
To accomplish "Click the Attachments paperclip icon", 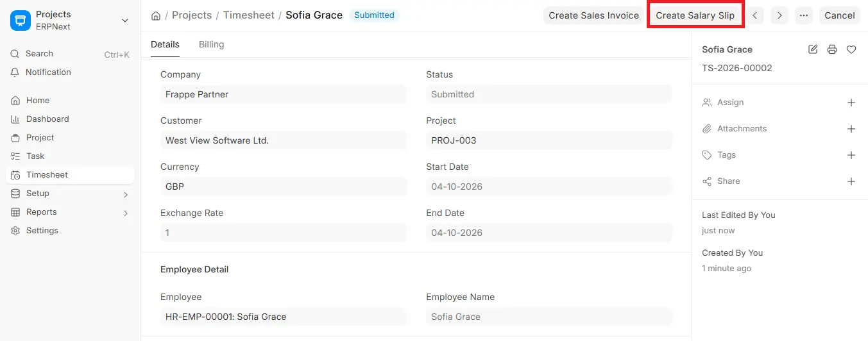I will coord(707,129).
